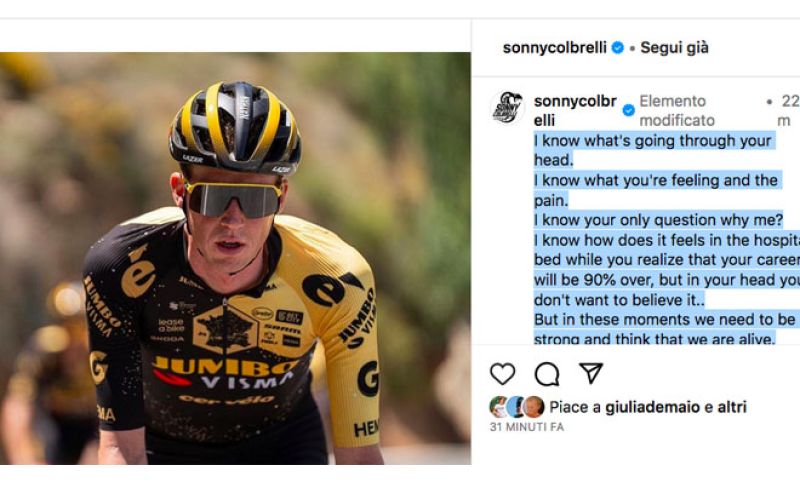Screen dimensions: 800x484
Task: Click the cyclist photo of the post
Action: point(235,258)
